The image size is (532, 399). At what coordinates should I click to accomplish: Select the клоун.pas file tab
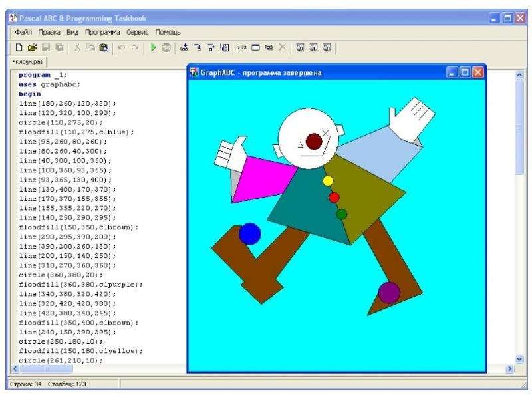(x=28, y=62)
